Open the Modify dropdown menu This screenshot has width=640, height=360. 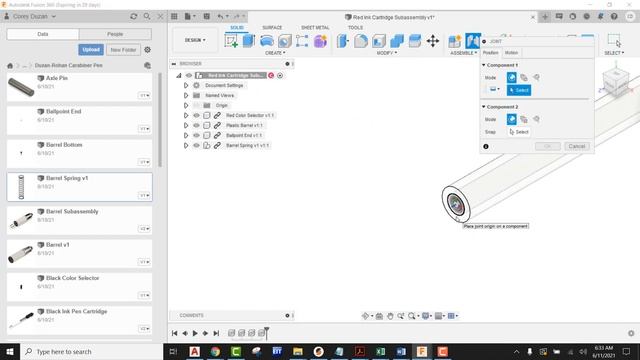point(387,53)
